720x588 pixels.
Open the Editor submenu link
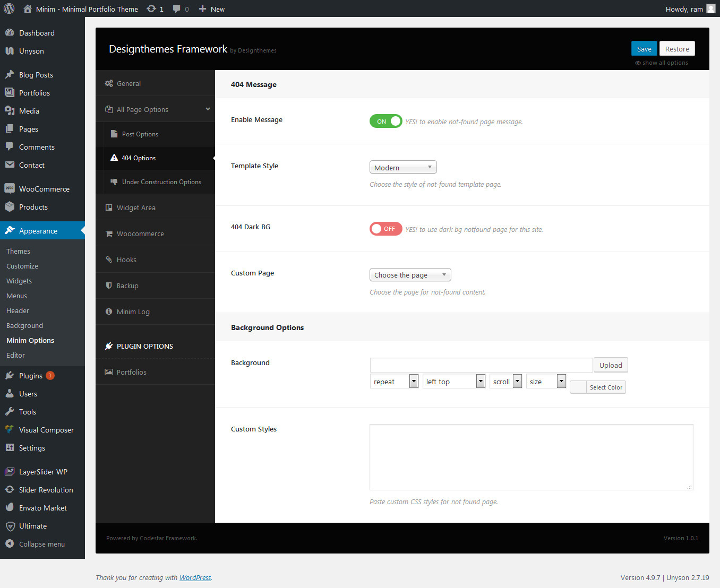point(15,355)
